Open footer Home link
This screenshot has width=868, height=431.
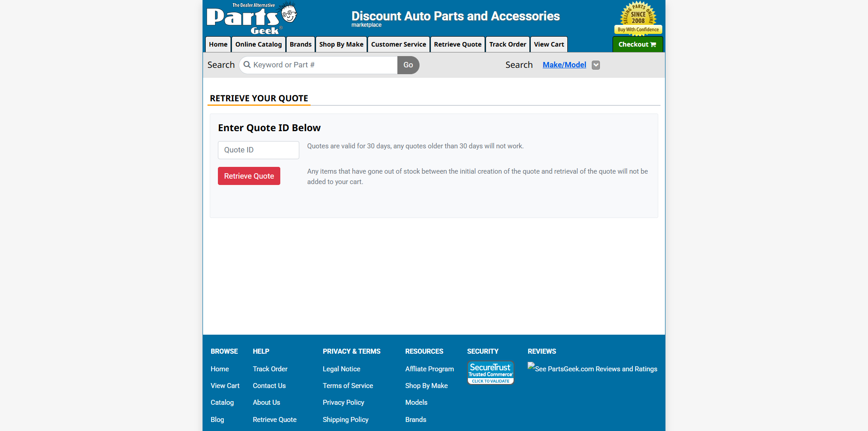click(x=220, y=369)
